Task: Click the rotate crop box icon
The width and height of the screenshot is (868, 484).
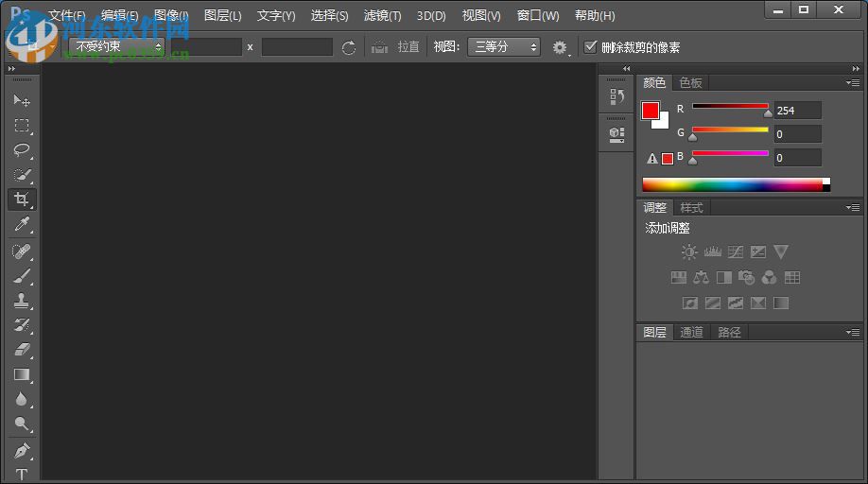Action: coord(348,47)
